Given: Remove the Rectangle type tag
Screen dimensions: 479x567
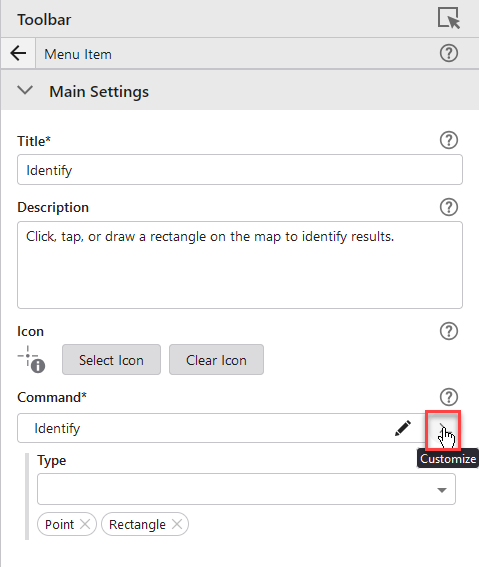Looking at the screenshot, I should point(177,524).
